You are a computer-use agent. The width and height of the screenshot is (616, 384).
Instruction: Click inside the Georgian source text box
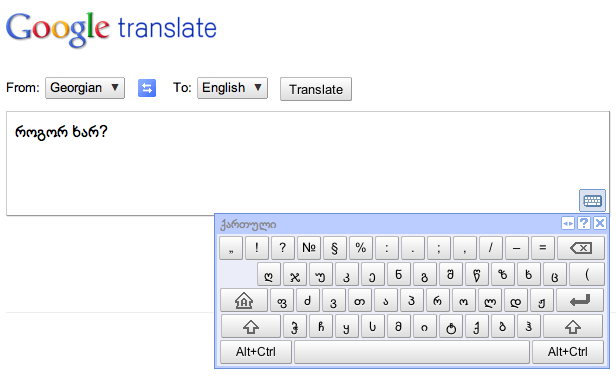tap(308, 164)
